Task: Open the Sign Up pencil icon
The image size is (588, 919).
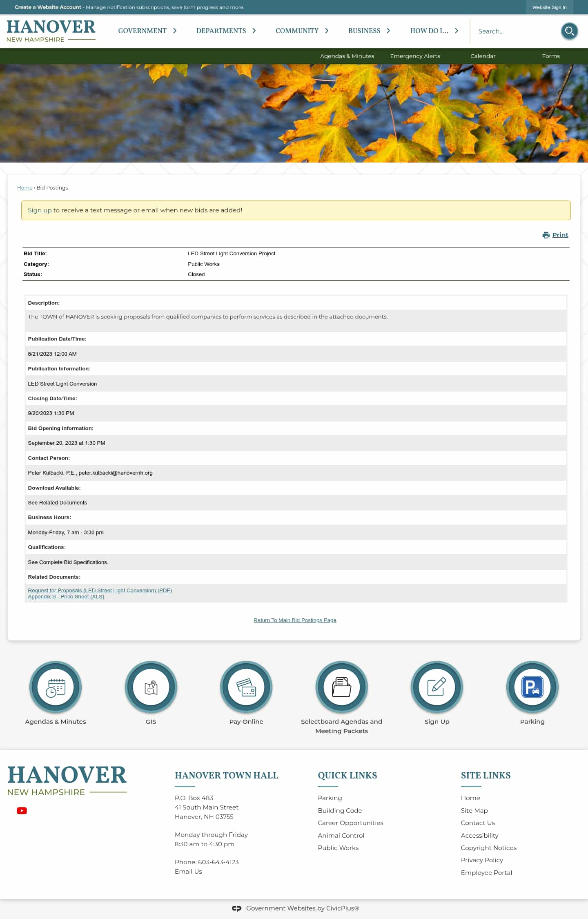Action: pyautogui.click(x=437, y=687)
